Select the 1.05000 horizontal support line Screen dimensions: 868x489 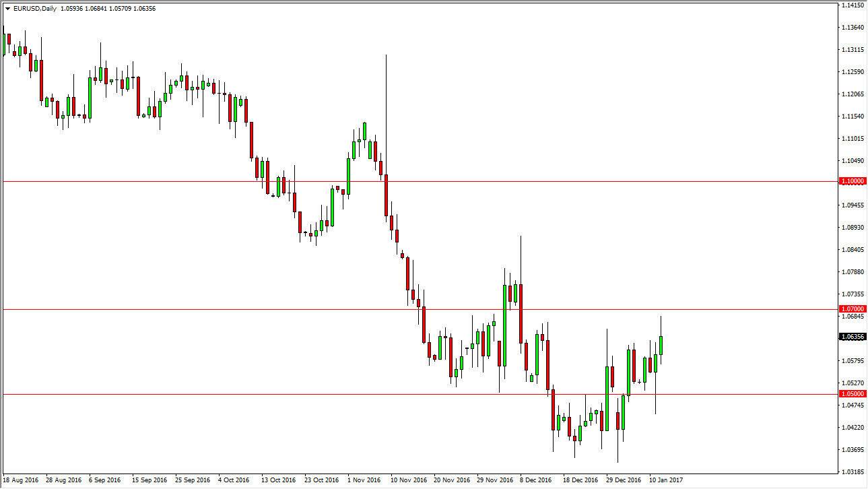202,393
